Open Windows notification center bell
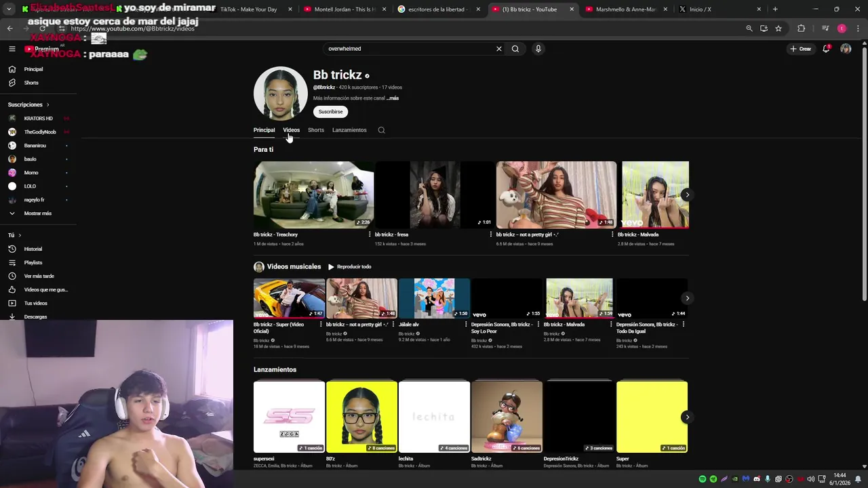The height and width of the screenshot is (488, 868). [x=858, y=479]
